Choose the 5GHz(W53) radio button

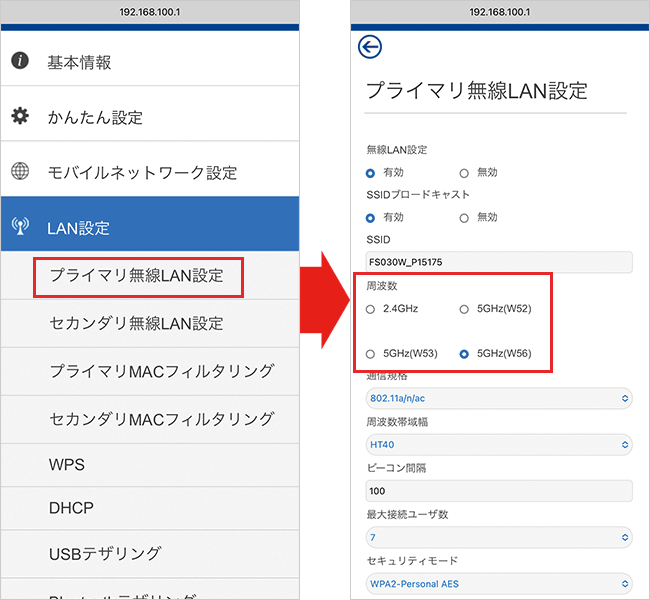371,354
